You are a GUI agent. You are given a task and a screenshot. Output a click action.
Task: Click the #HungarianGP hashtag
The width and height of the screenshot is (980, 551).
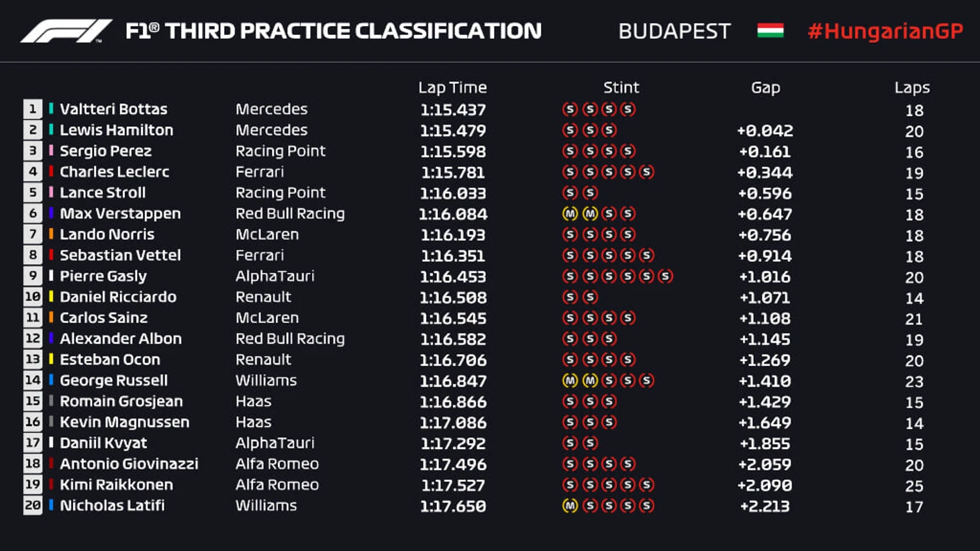(885, 31)
